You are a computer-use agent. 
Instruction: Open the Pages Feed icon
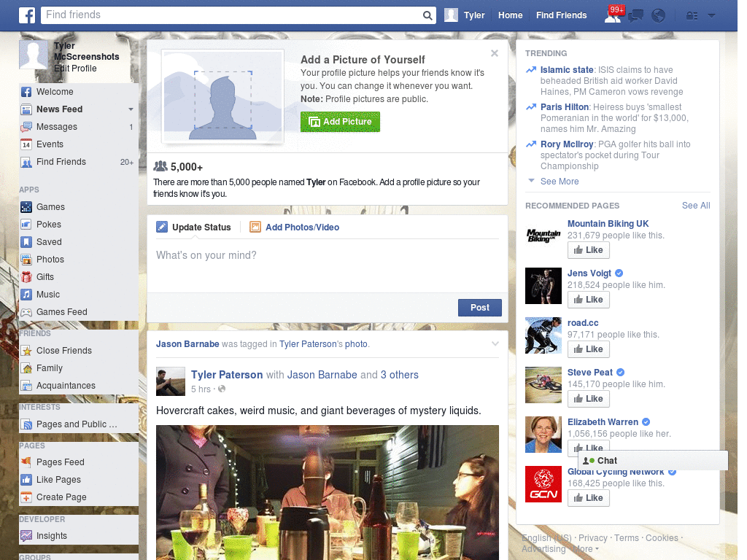[26, 462]
